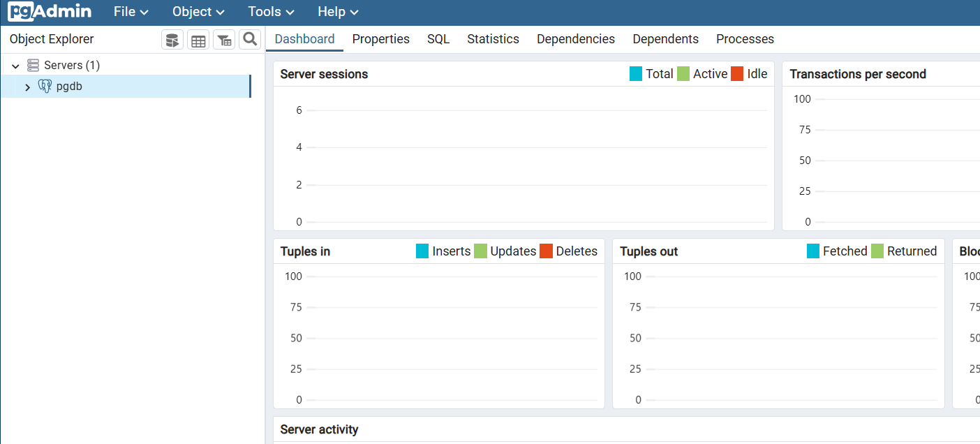Click the pgdb elephant server icon
Image resolution: width=980 pixels, height=444 pixels.
45,87
